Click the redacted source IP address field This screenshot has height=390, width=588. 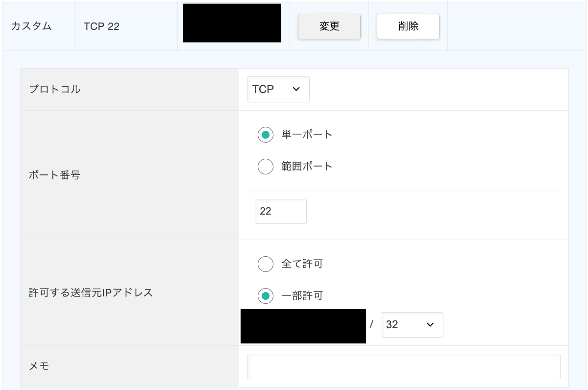pos(303,326)
